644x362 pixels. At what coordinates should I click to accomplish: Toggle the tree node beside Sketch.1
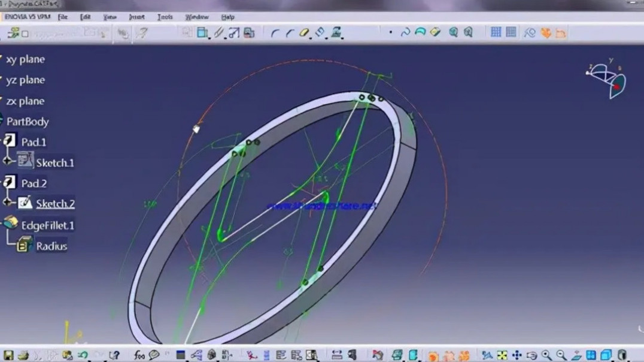click(7, 161)
